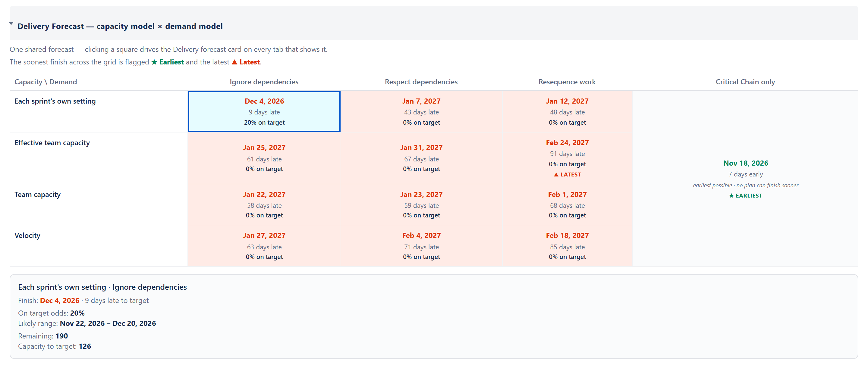868x371 pixels.
Task: Click the 'Resequence work' column header
Action: (x=567, y=82)
